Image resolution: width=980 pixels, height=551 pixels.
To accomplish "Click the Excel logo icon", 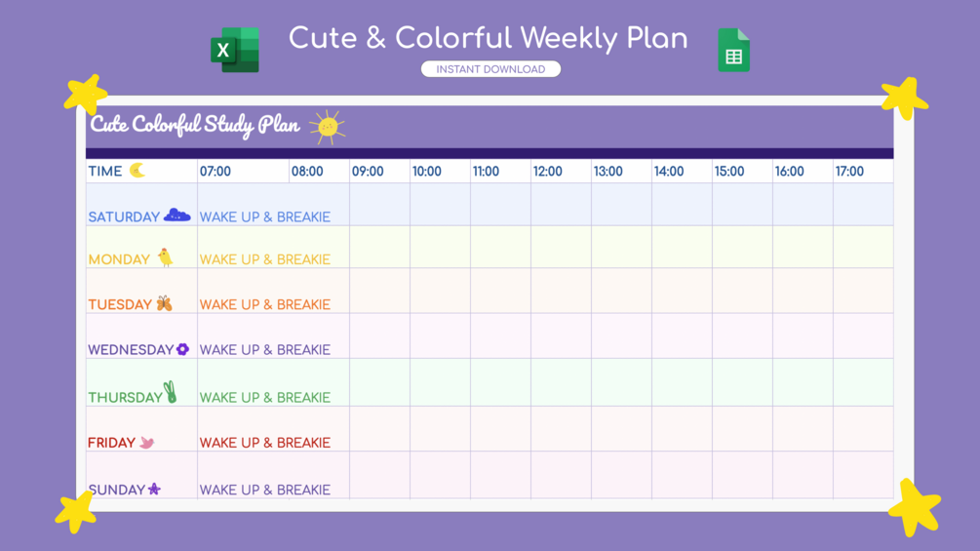I will click(x=235, y=50).
